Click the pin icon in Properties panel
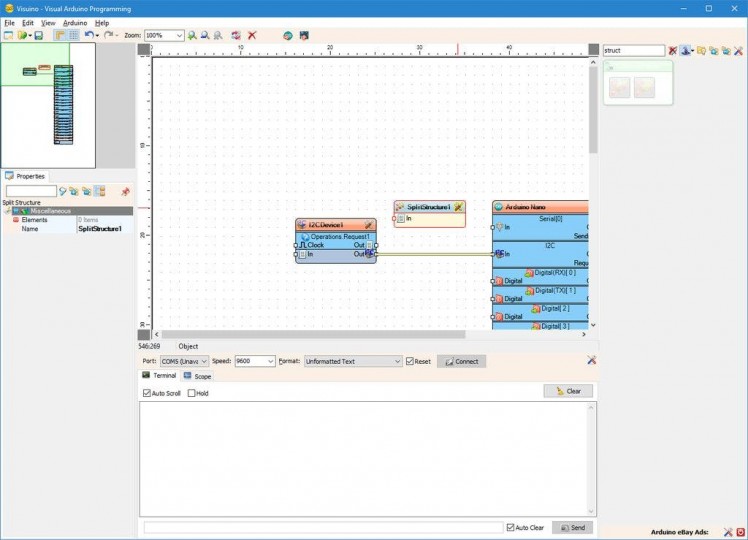The height and width of the screenshot is (540, 748). click(125, 191)
